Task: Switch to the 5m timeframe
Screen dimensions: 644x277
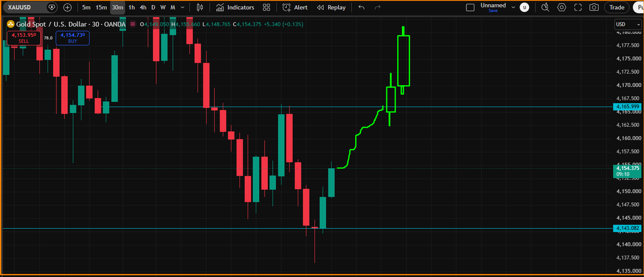Action: (x=86, y=8)
